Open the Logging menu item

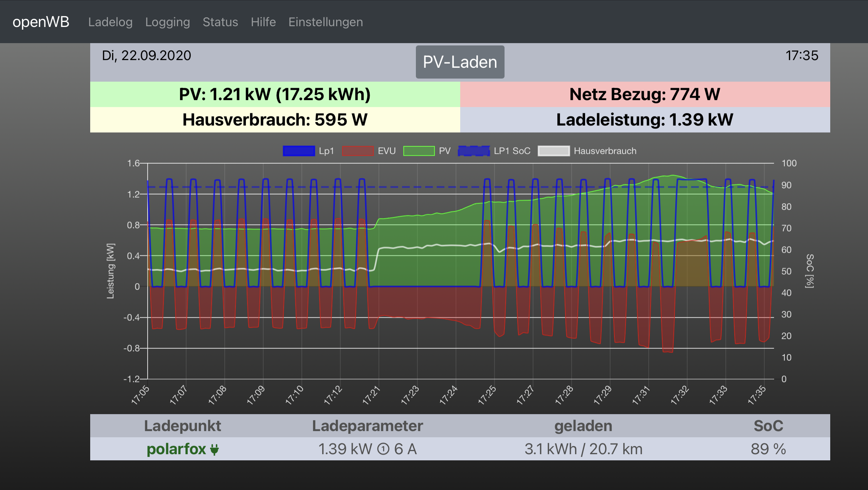(x=168, y=22)
